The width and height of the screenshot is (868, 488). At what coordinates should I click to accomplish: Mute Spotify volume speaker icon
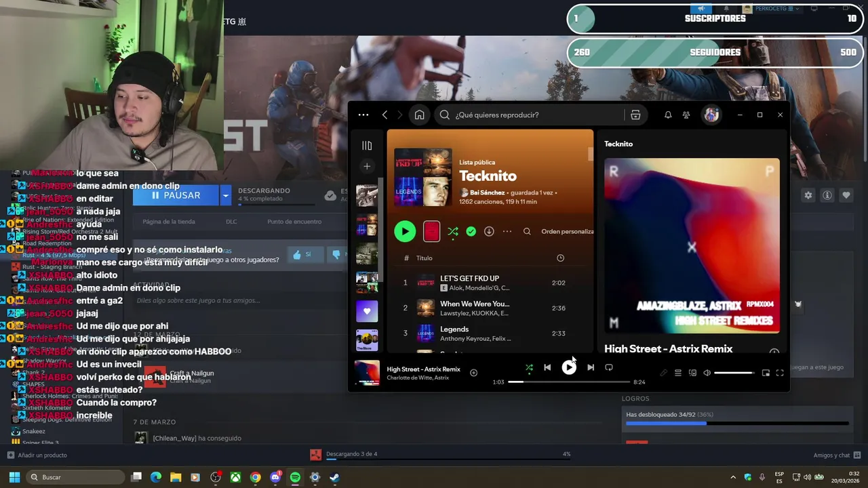707,373
